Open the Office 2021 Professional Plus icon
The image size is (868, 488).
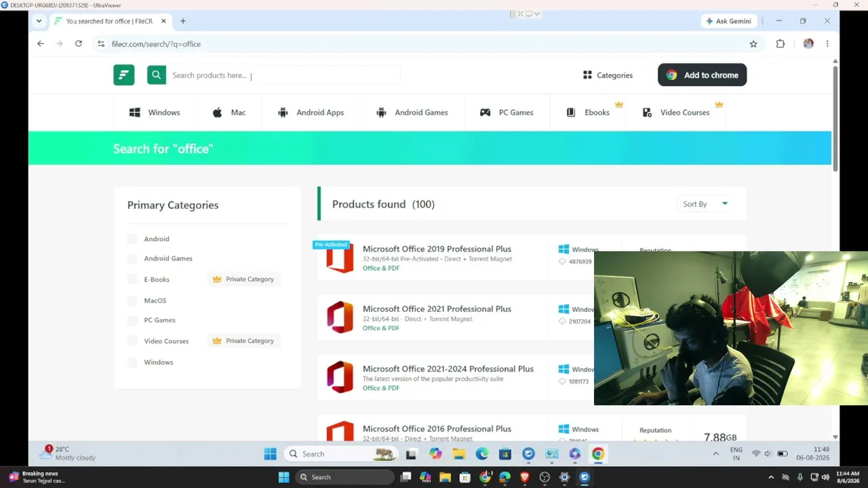pos(340,317)
